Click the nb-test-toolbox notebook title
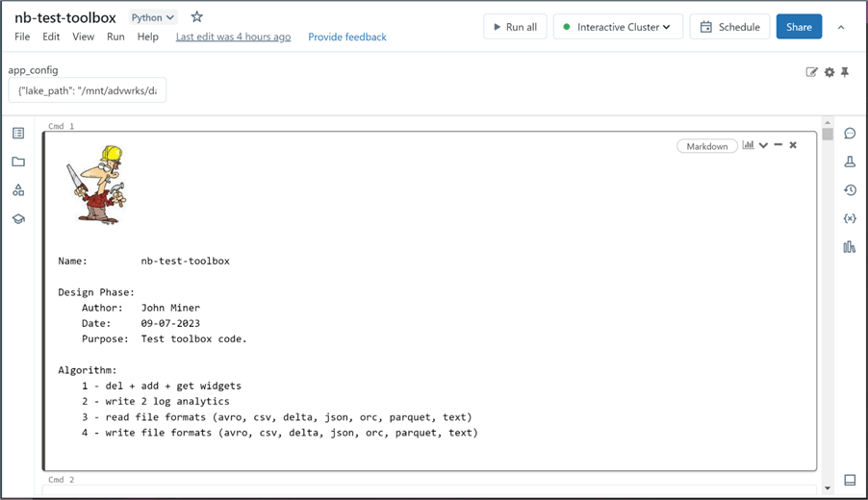The width and height of the screenshot is (868, 500). point(65,17)
